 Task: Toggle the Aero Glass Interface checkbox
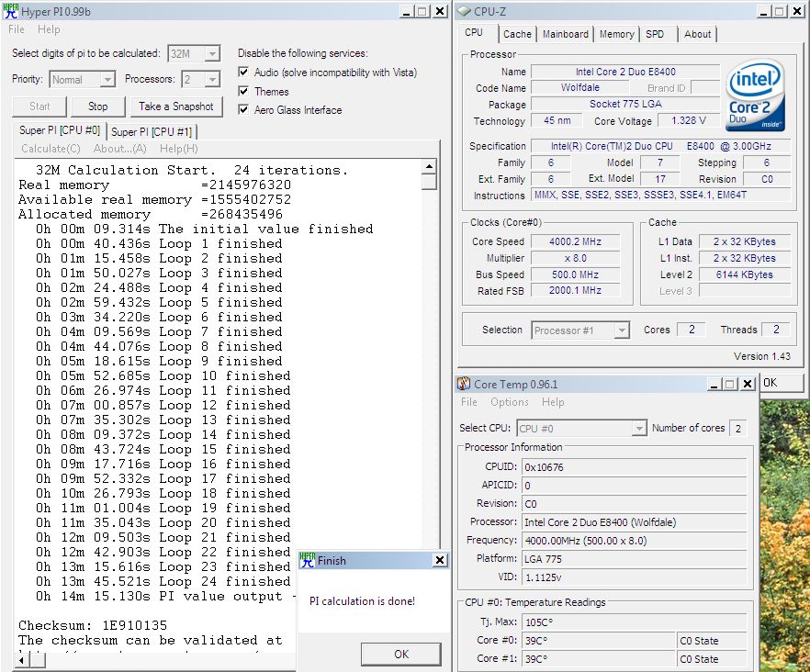tap(243, 109)
